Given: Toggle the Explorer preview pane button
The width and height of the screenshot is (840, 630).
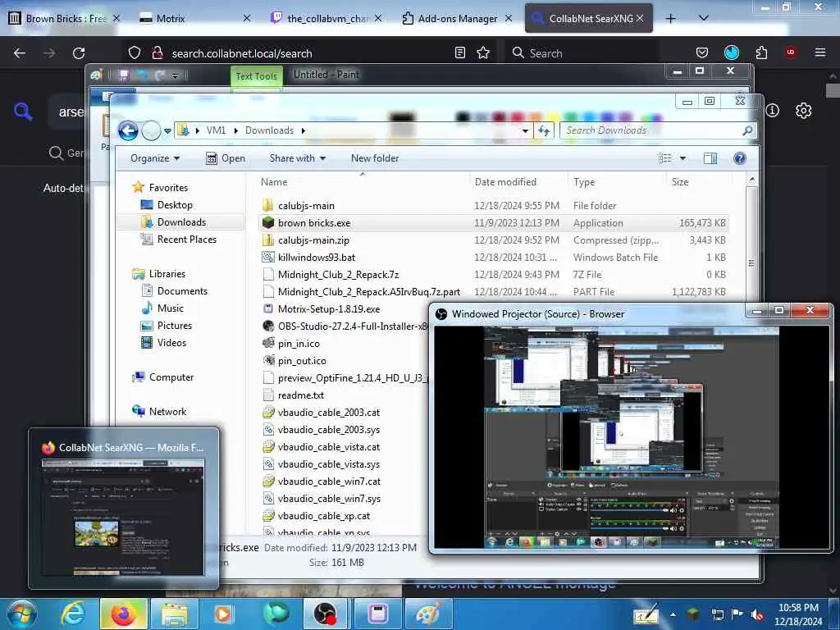Looking at the screenshot, I should 710,158.
